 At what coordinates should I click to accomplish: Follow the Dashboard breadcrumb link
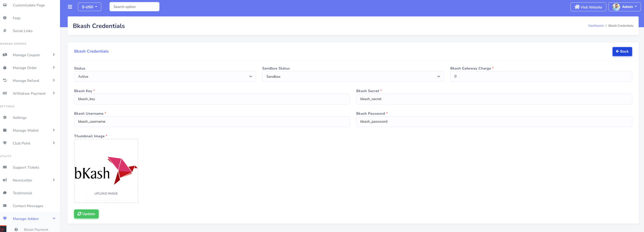click(x=596, y=26)
